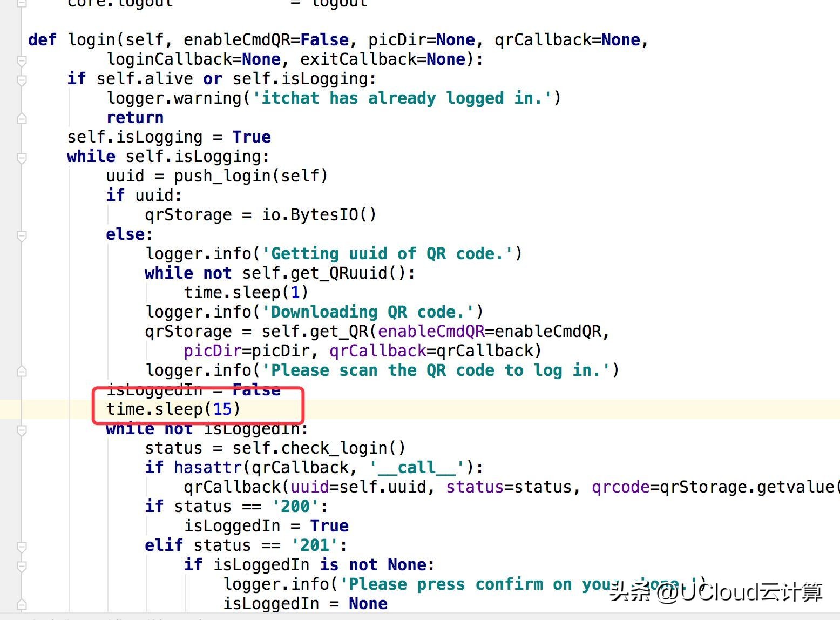
Task: Collapse the fold marker beside 'if self.alive or self.isLogging'
Action: pyautogui.click(x=22, y=81)
